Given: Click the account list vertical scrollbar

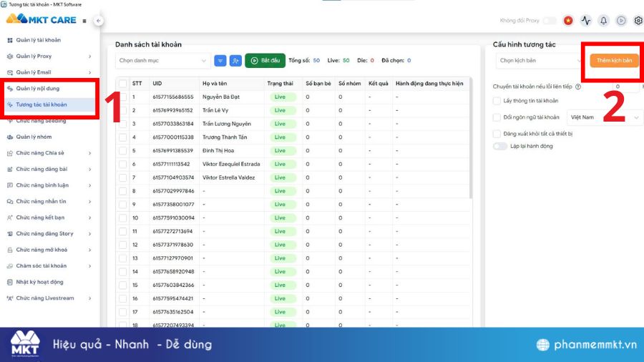Looking at the screenshot, I should coord(470,138).
